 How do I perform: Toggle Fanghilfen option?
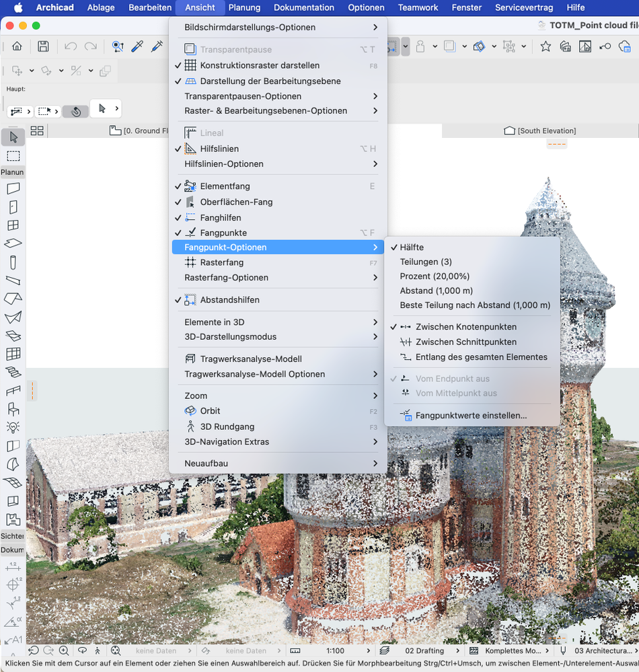(x=278, y=218)
